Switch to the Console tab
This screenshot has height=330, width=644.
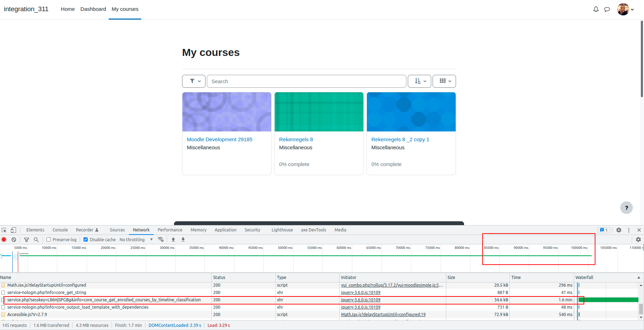coord(60,230)
